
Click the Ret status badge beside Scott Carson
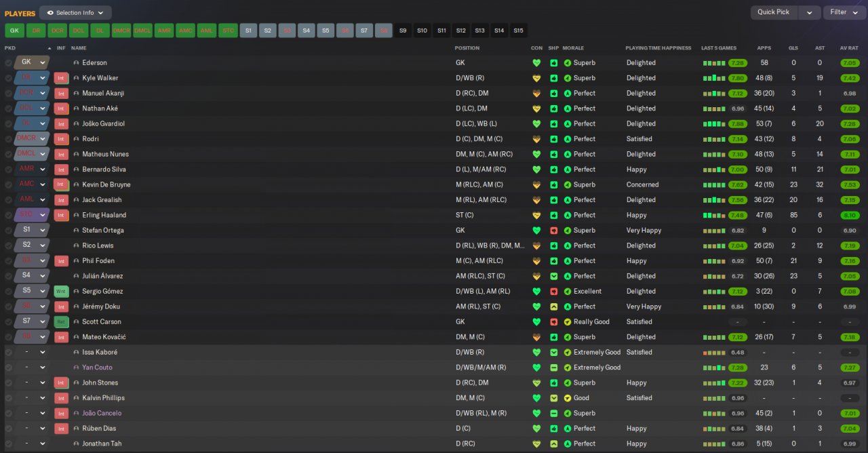point(62,322)
